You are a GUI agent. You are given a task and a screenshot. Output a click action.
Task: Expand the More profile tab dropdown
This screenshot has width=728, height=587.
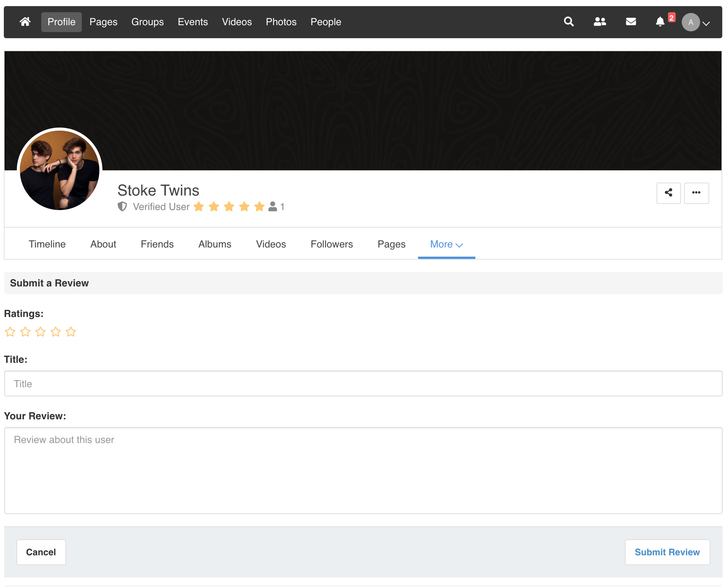pos(446,244)
